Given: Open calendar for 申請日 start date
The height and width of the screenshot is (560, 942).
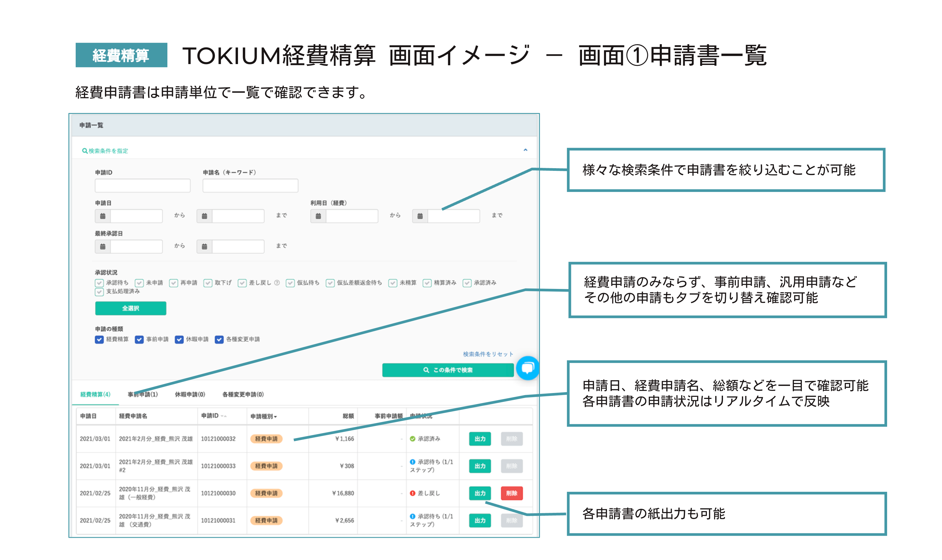Looking at the screenshot, I should point(103,216).
